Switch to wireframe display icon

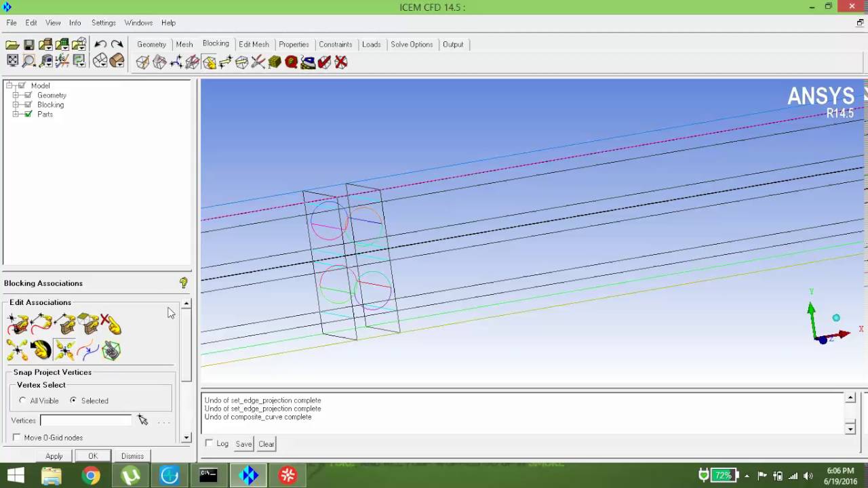[x=100, y=61]
